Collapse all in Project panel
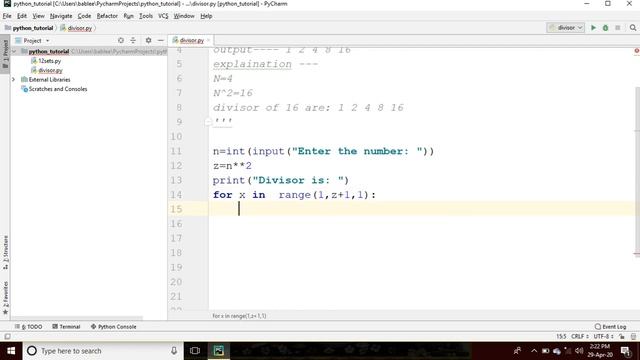Screen dimensions: 640x360 (x=133, y=40)
